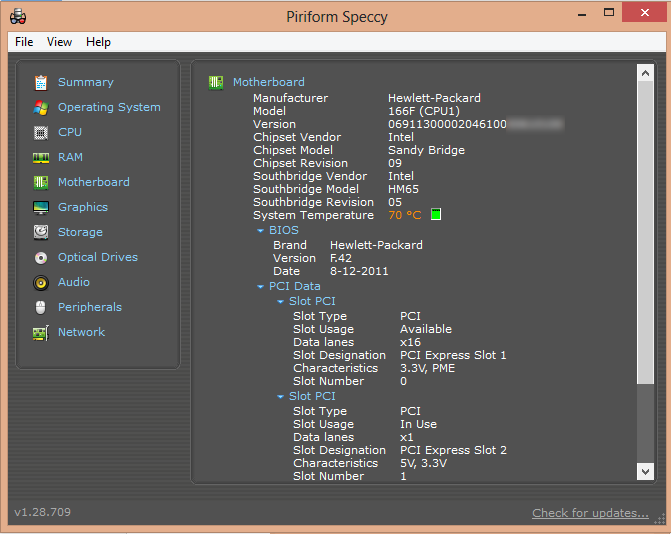Collapse the BIOS section arrow
This screenshot has height=534, width=671.
click(260, 231)
